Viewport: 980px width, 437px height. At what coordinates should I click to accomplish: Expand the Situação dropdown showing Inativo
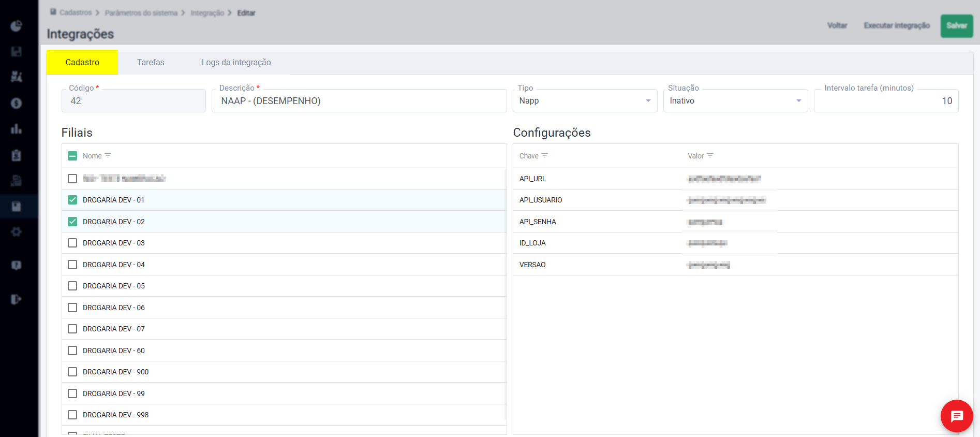point(735,101)
